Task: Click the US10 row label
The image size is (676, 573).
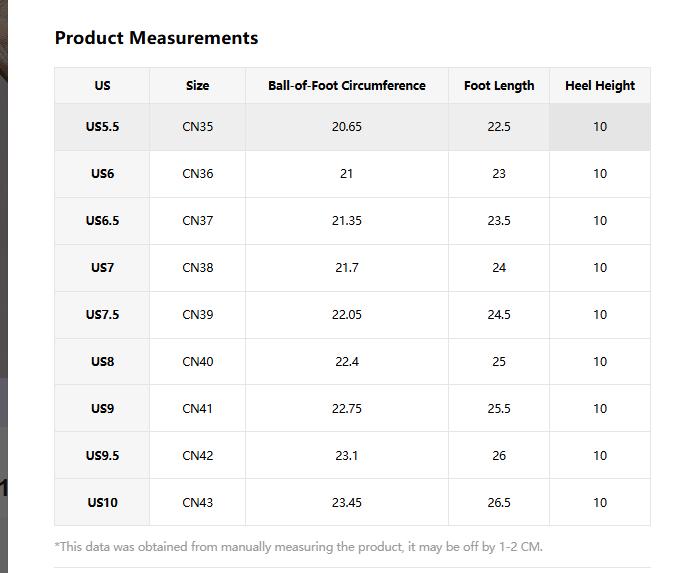Action: click(102, 503)
